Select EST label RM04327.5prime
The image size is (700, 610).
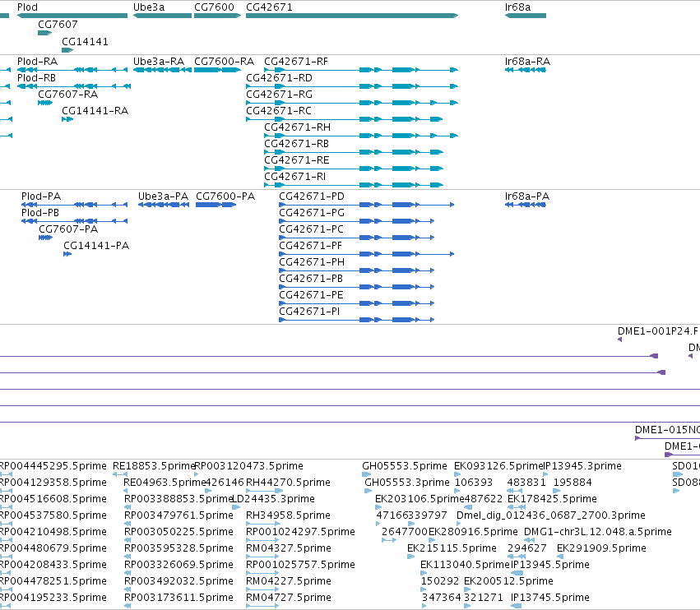[x=289, y=548]
